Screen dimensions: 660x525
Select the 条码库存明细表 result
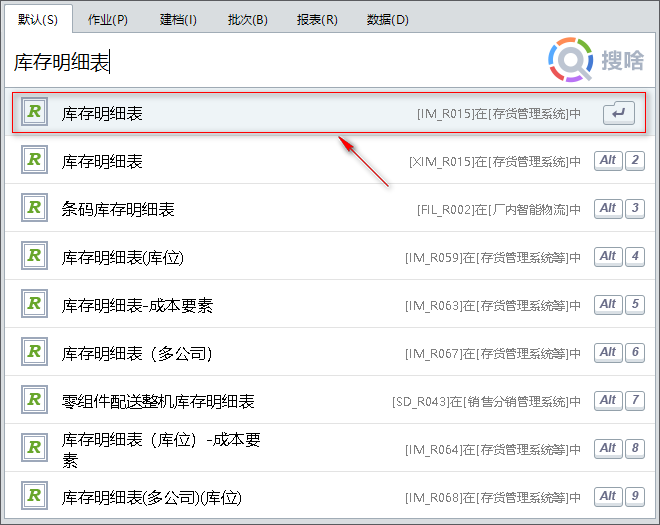coord(330,208)
